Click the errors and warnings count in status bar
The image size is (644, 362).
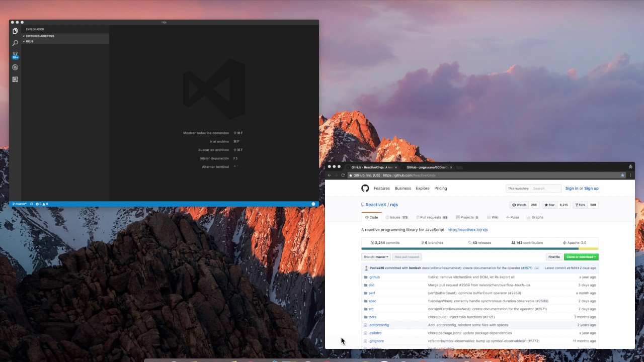tap(42, 204)
